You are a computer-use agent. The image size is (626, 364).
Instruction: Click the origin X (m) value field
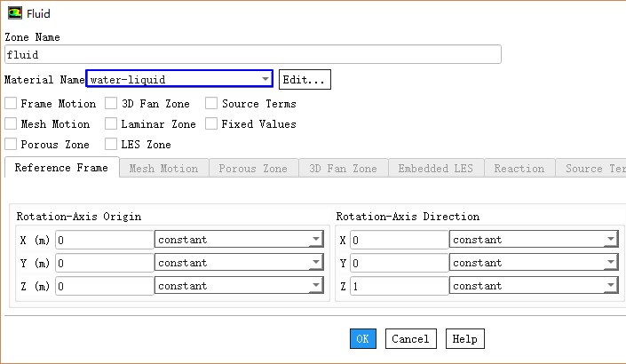(105, 240)
